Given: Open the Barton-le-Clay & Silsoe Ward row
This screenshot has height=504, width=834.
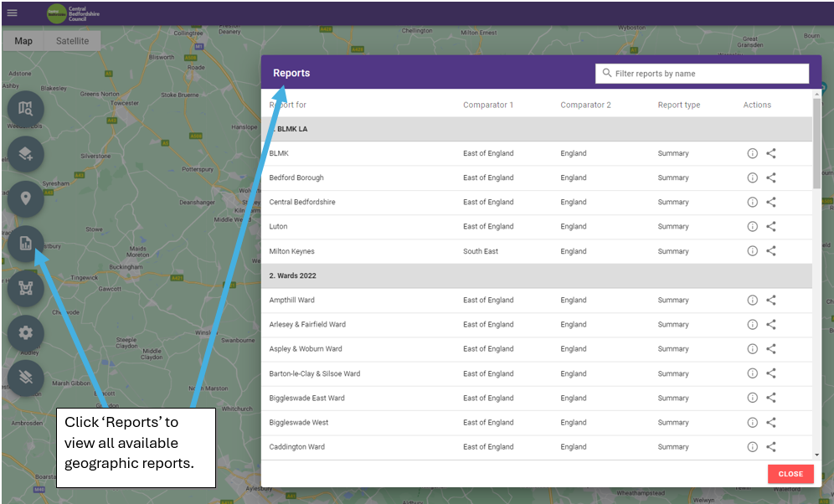Looking at the screenshot, I should coord(537,373).
